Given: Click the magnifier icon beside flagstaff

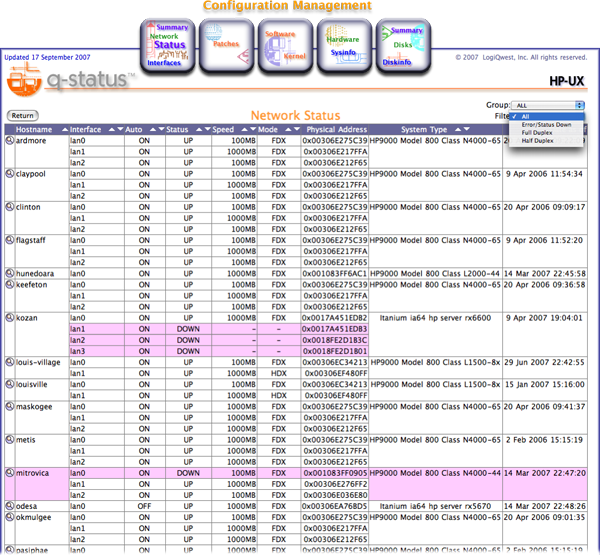Looking at the screenshot, I should (x=10, y=240).
